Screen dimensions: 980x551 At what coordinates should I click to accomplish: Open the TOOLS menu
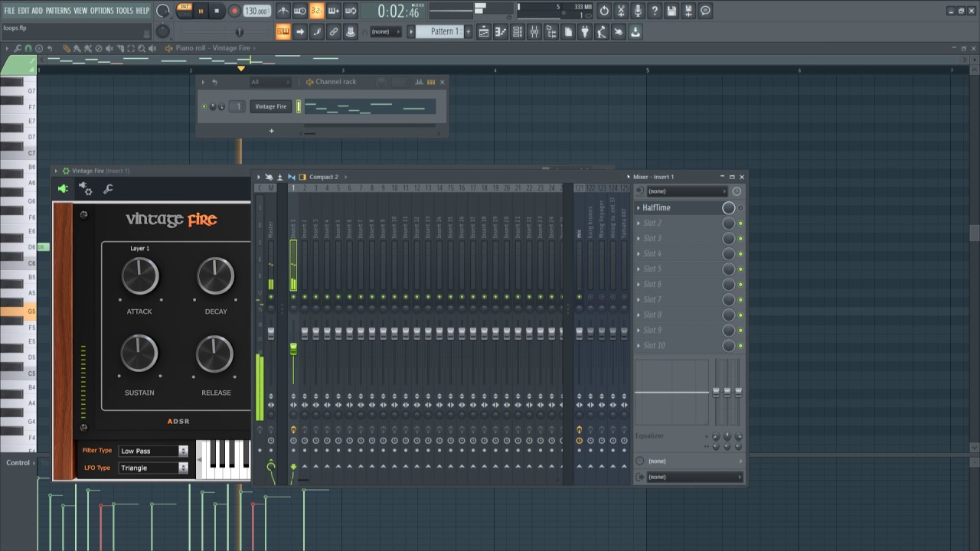pos(124,11)
